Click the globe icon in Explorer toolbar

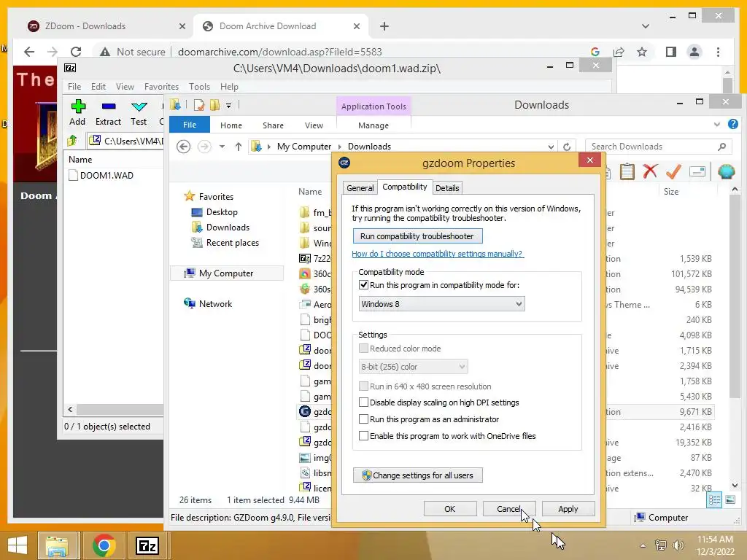tap(726, 171)
